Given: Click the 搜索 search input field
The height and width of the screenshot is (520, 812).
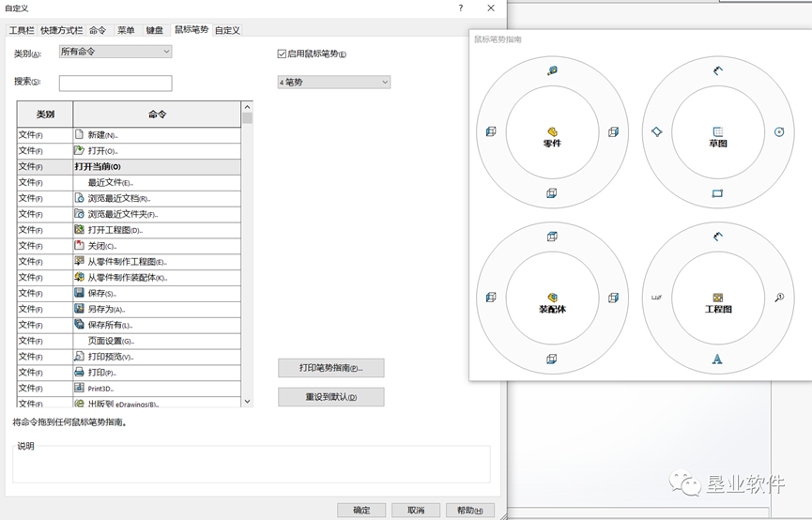Looking at the screenshot, I should pyautogui.click(x=115, y=84).
